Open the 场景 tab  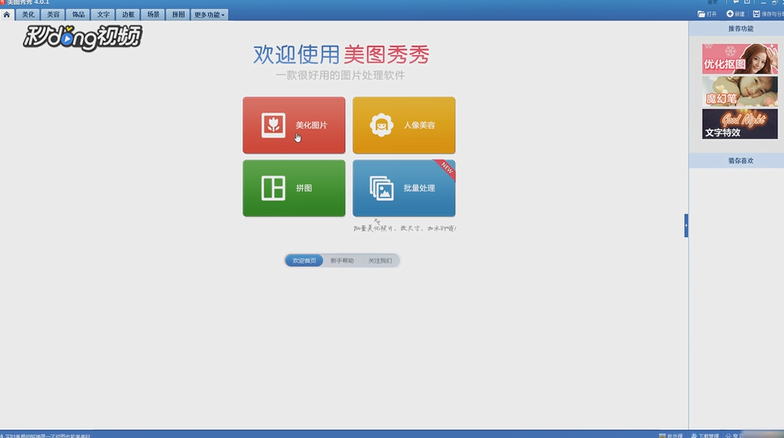(153, 14)
